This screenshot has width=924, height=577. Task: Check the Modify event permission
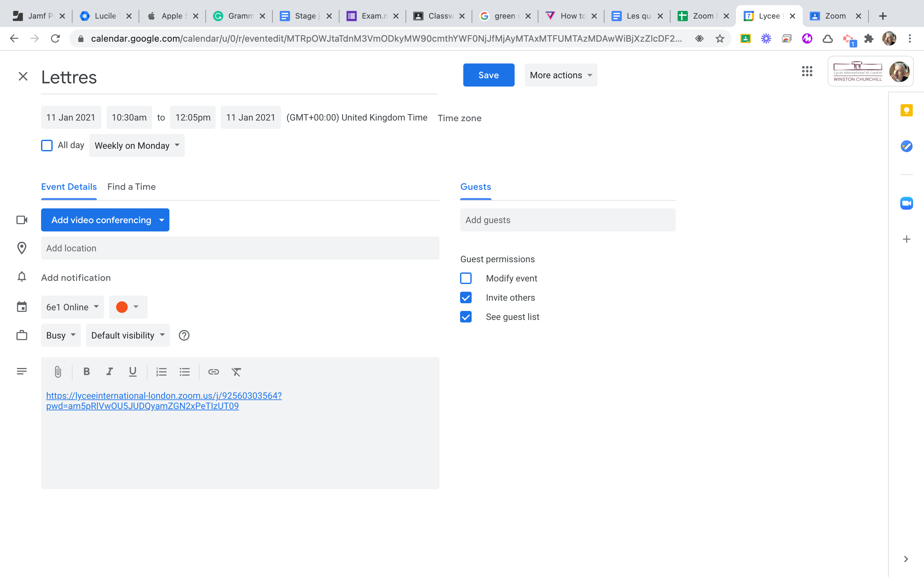coord(466,278)
